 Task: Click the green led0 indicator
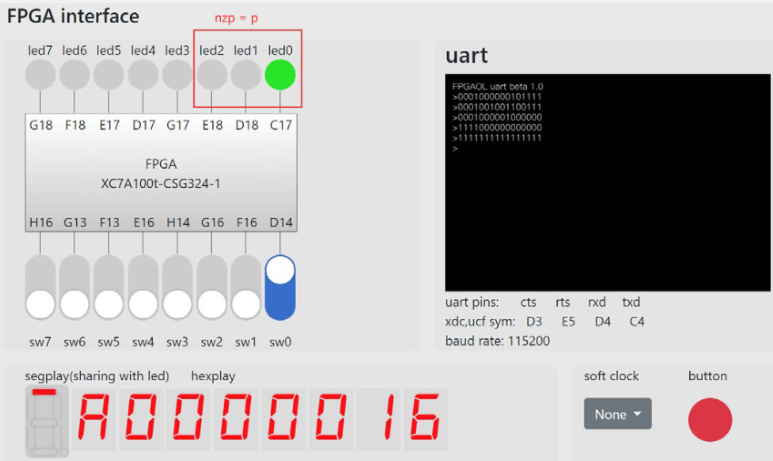[x=280, y=75]
